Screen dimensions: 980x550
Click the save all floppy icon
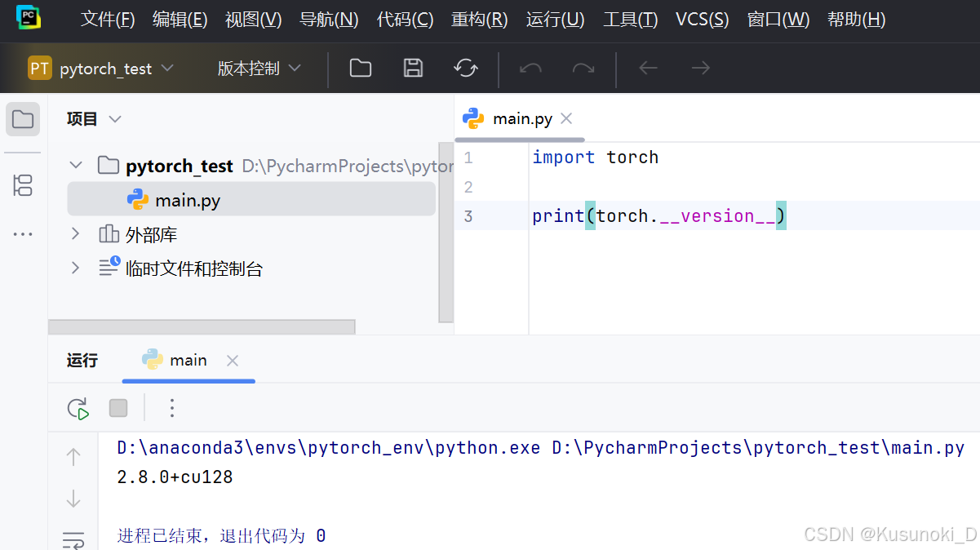(414, 69)
